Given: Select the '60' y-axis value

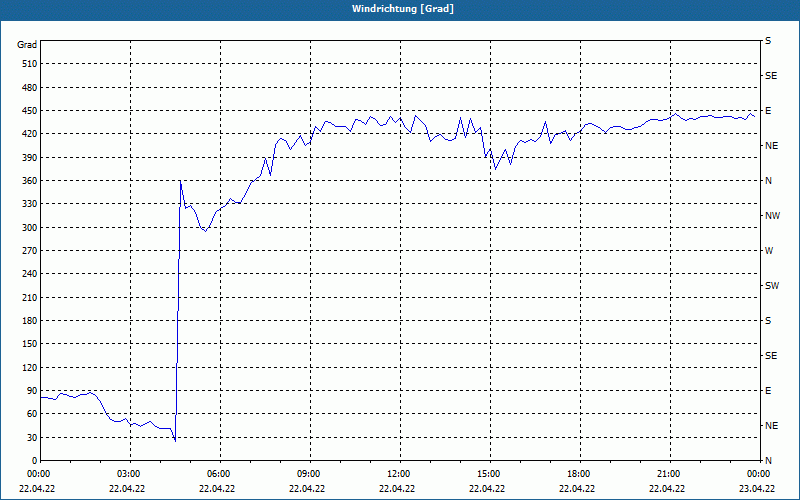Looking at the screenshot, I should tap(32, 414).
